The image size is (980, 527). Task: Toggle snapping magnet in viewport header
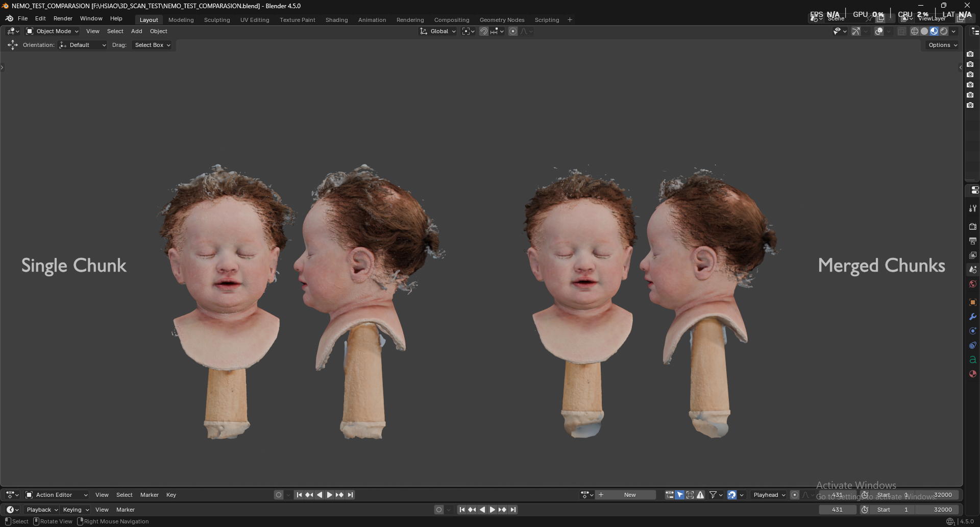coord(483,31)
